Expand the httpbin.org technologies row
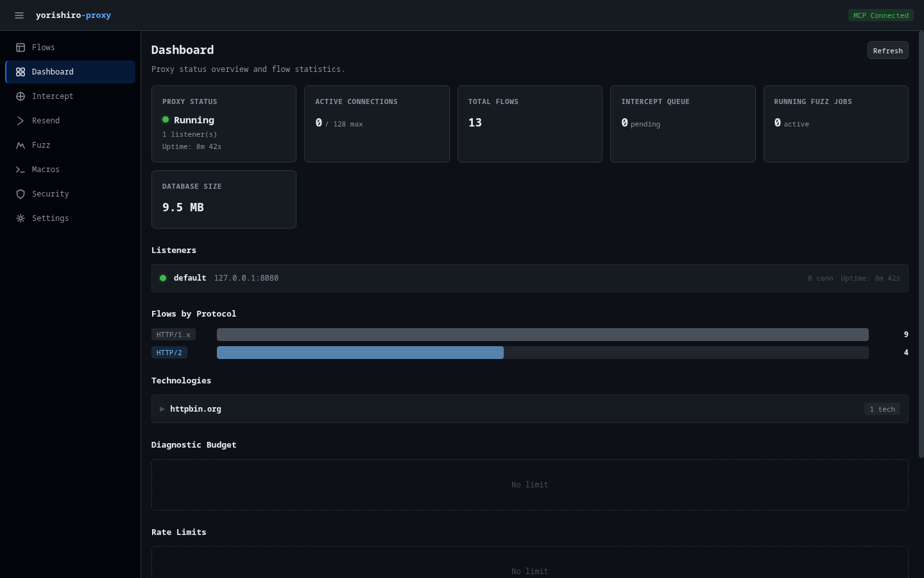Viewport: 924px width, 578px height. [162, 409]
